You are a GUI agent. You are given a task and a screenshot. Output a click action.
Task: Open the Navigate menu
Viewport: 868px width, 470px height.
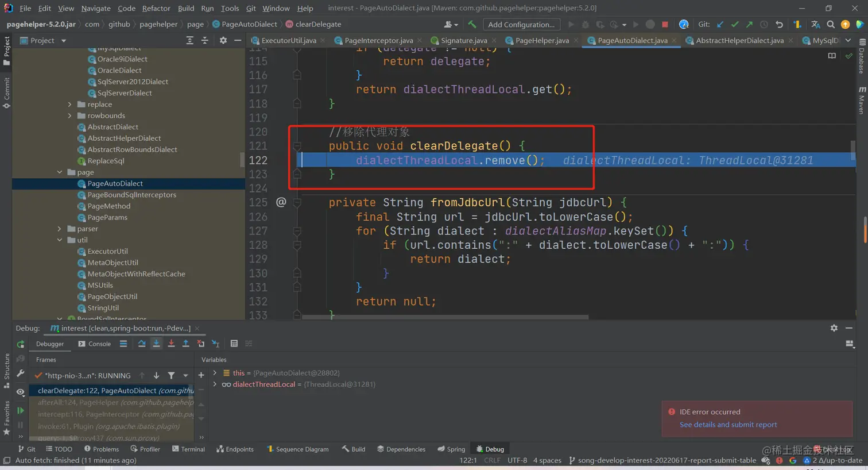coord(96,8)
